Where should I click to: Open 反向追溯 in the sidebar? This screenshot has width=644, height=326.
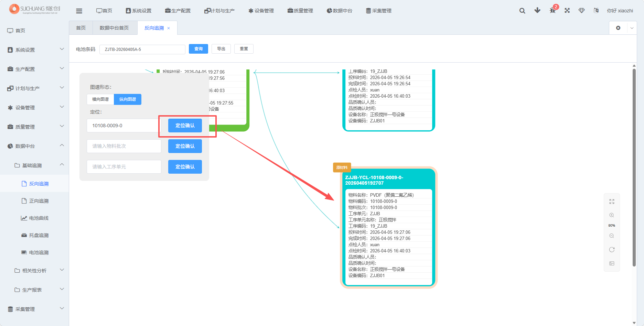(34, 184)
